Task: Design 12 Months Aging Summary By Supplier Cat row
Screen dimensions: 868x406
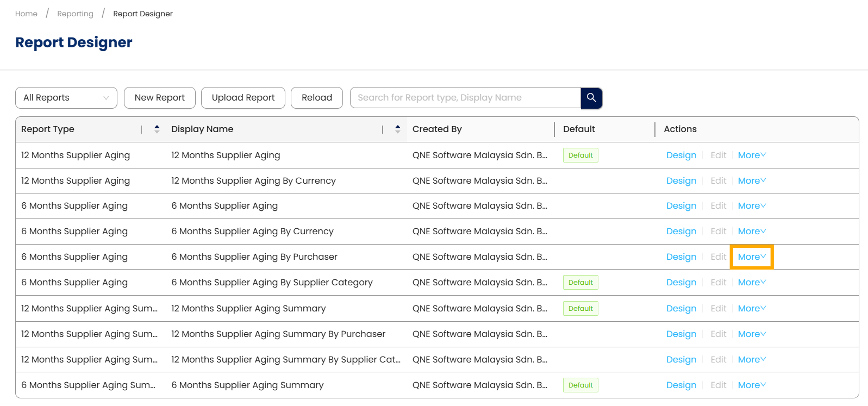Action: tap(681, 359)
